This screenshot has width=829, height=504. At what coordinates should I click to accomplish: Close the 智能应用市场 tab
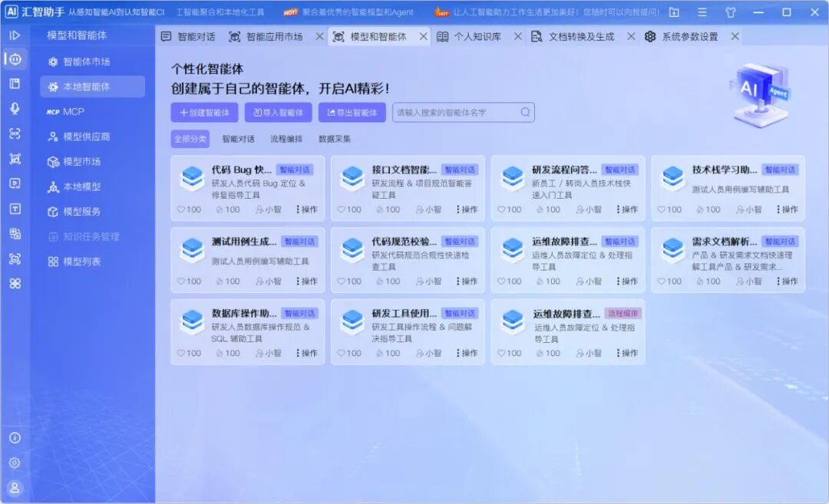[x=319, y=37]
